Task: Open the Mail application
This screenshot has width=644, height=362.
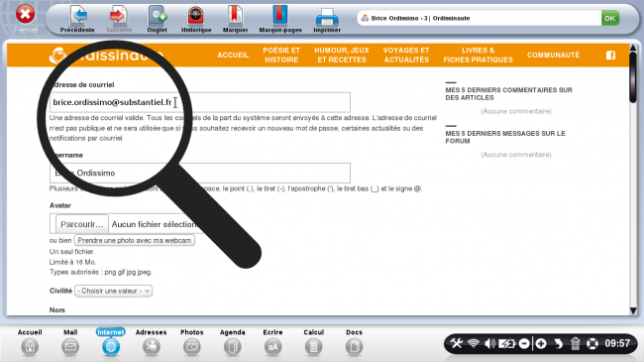Action: coord(70,342)
